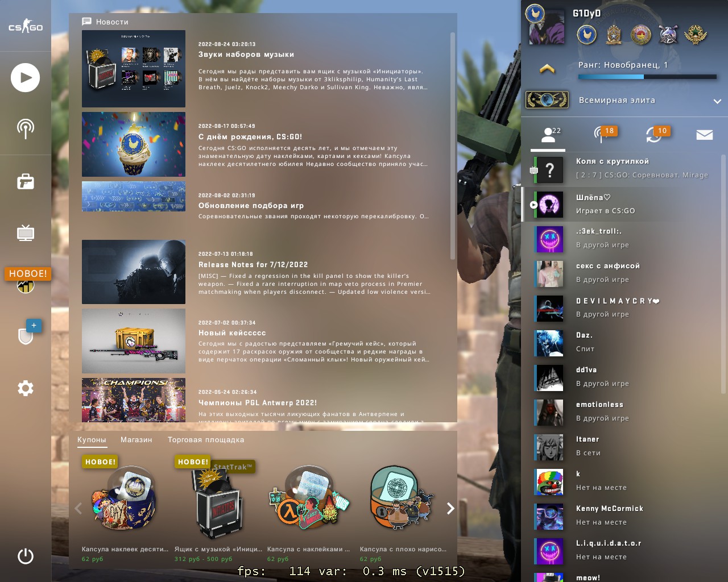Show previous store items with left arrow

pos(78,508)
